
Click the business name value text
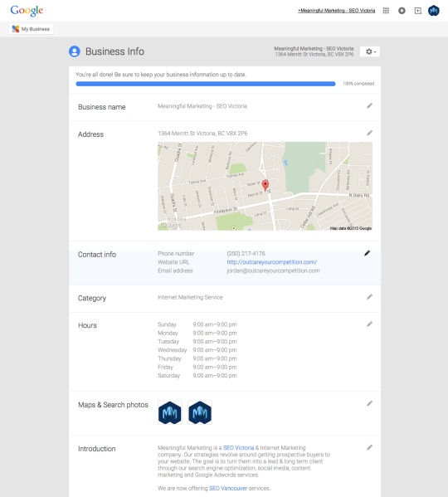tap(202, 106)
